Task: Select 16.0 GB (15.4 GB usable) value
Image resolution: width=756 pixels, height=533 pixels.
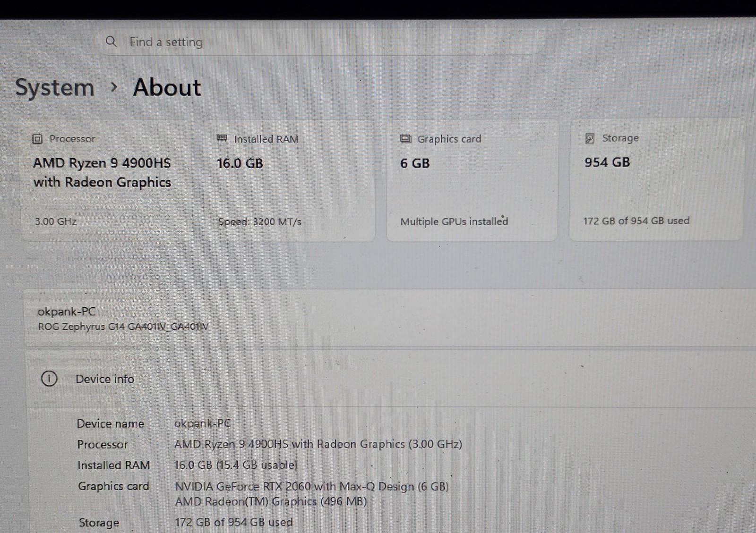Action: click(x=236, y=465)
